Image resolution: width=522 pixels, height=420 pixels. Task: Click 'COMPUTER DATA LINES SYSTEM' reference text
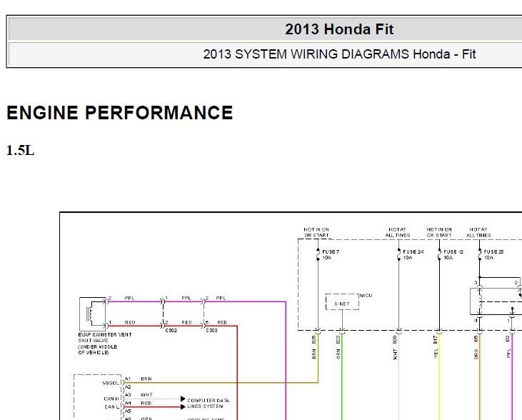coord(208,403)
